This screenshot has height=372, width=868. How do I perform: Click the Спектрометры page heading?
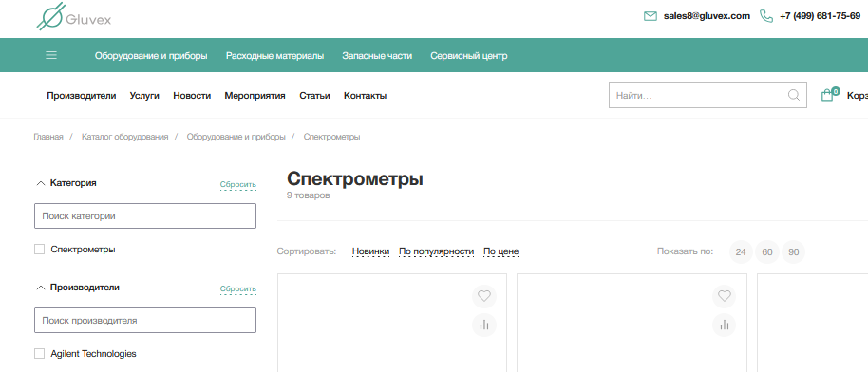[355, 179]
